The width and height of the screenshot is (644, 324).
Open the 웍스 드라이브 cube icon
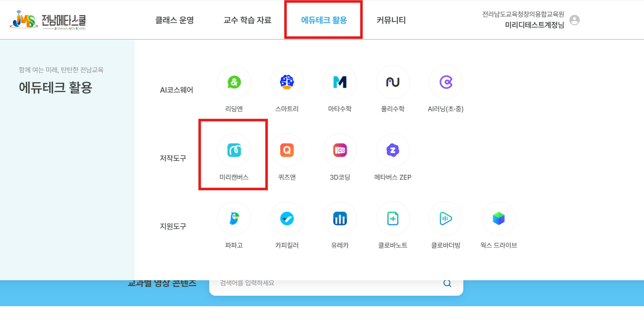tap(498, 219)
